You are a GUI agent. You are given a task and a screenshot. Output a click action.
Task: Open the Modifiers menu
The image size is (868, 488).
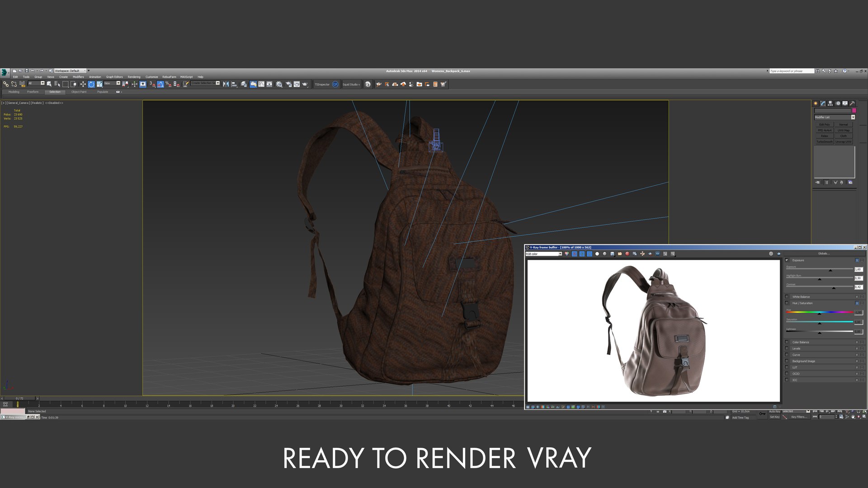point(78,77)
